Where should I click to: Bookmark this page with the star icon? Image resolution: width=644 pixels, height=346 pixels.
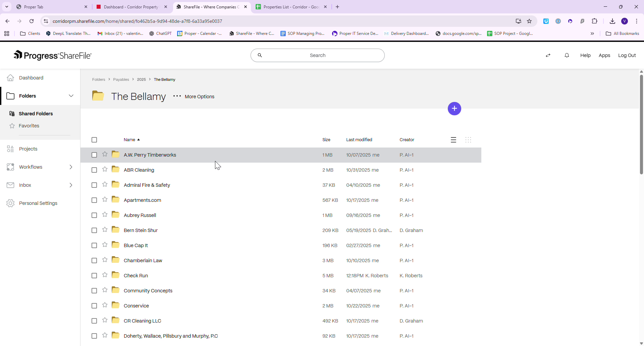pos(529,21)
